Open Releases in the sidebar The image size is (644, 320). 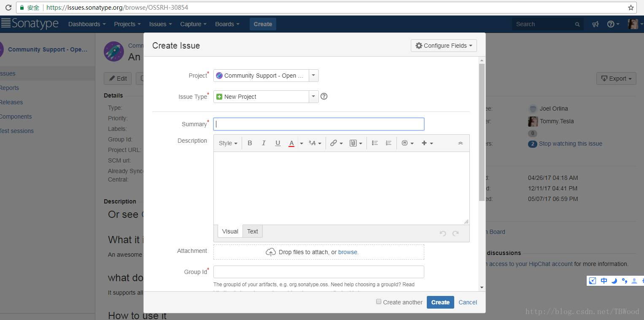coord(11,102)
